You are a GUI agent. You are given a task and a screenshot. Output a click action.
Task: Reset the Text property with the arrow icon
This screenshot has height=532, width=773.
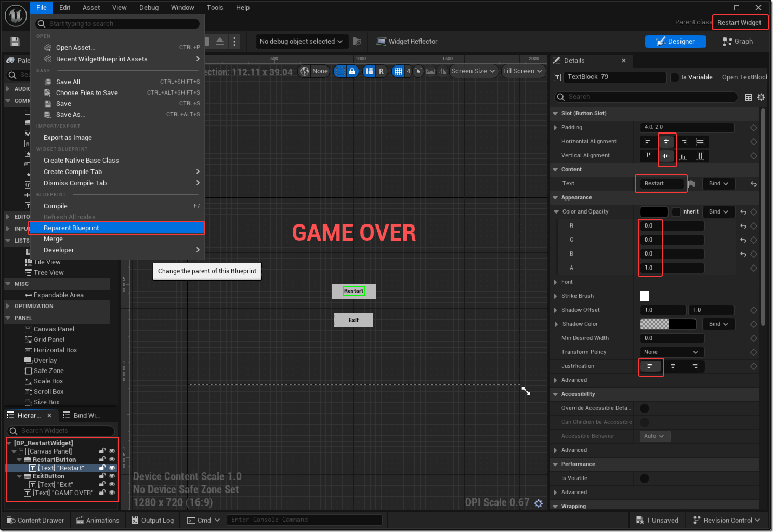(x=754, y=184)
